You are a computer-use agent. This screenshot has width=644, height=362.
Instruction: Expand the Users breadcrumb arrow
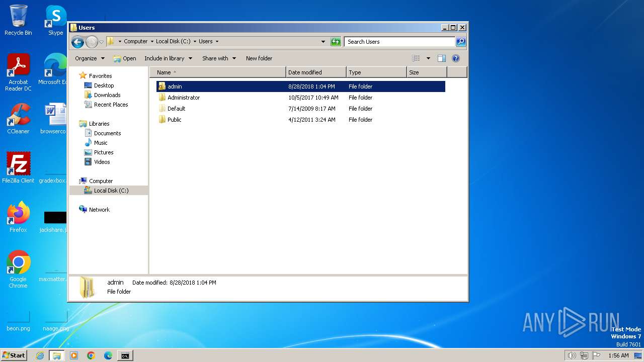click(x=217, y=42)
